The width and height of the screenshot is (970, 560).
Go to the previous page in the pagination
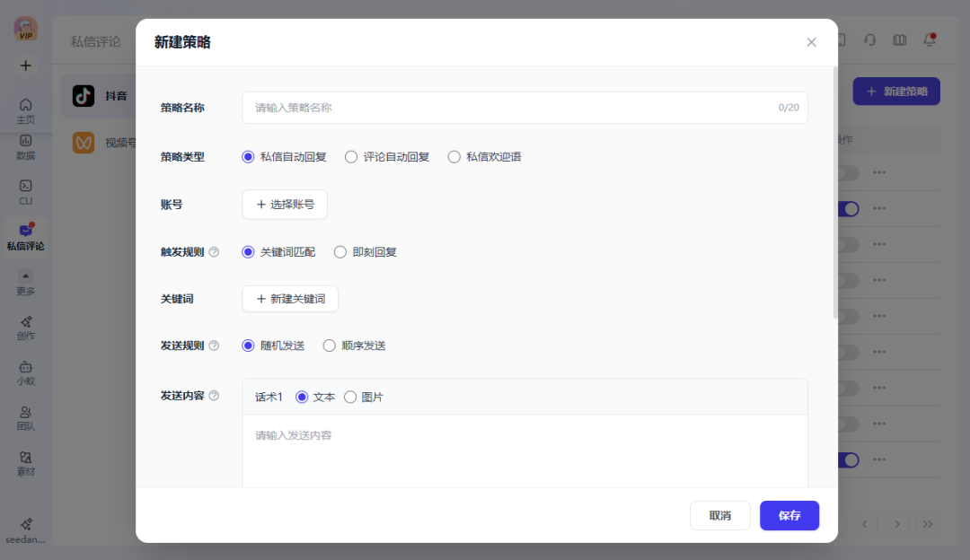(x=865, y=524)
